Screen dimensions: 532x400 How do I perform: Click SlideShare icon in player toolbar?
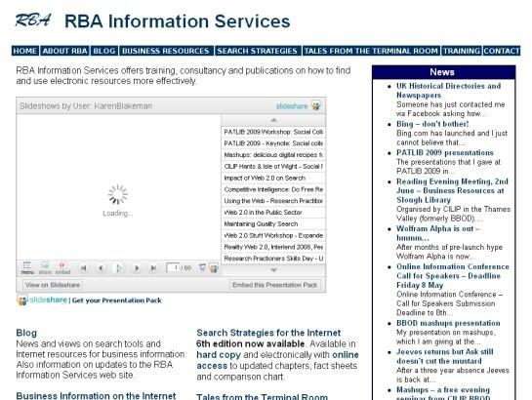point(214,268)
